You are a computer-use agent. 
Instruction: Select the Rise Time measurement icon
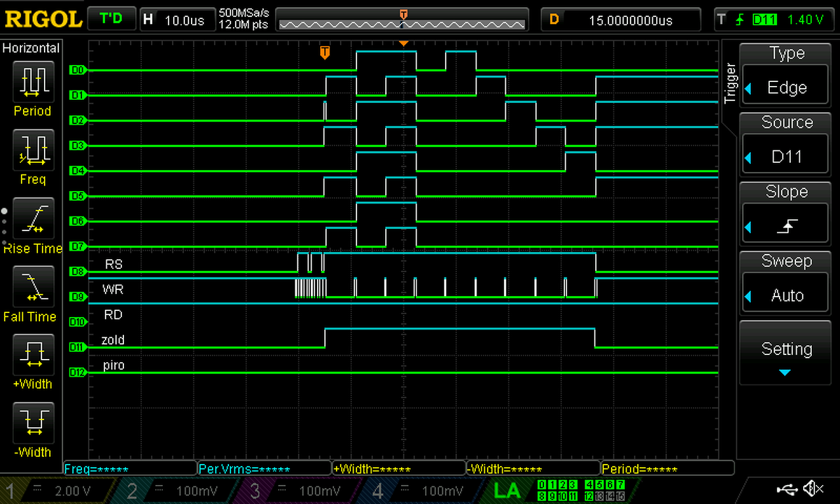[x=32, y=217]
